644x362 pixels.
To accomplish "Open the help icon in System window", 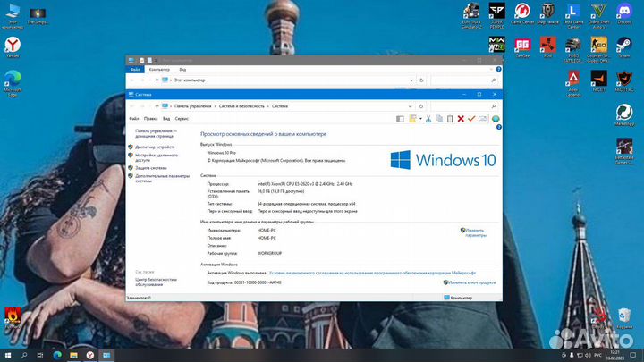I will pos(498,127).
